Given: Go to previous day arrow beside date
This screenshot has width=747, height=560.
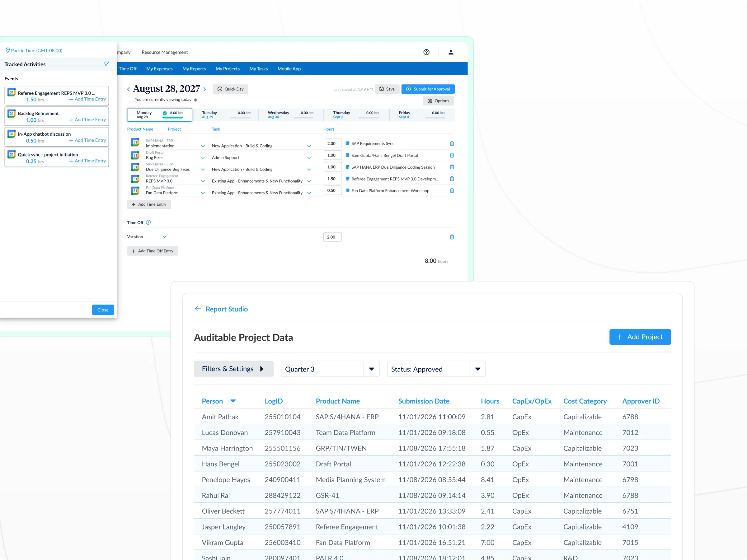Looking at the screenshot, I should [x=128, y=89].
